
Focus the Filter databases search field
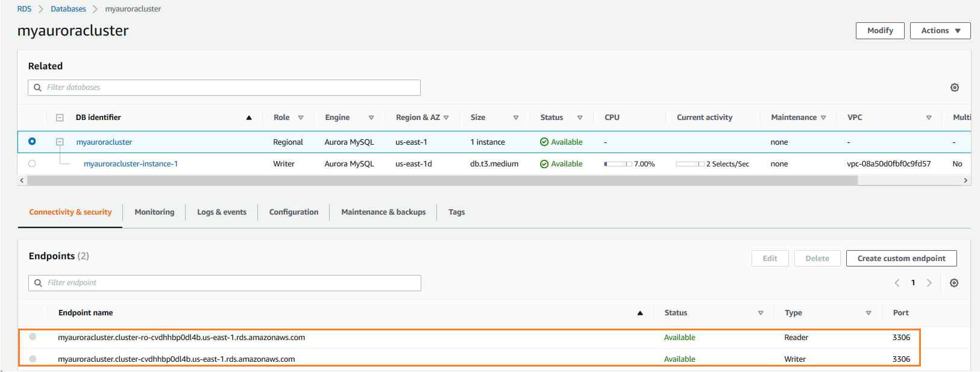(224, 87)
